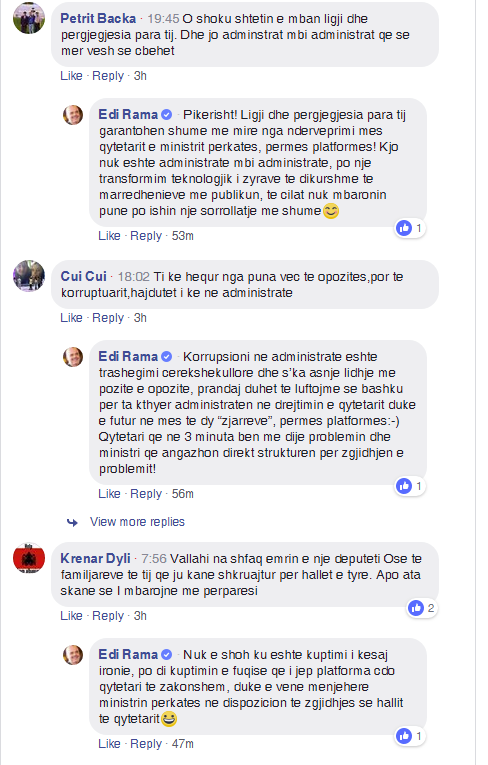Click the like reaction icon on Edi Rama's 56m reply
This screenshot has width=488, height=765.
[x=404, y=486]
